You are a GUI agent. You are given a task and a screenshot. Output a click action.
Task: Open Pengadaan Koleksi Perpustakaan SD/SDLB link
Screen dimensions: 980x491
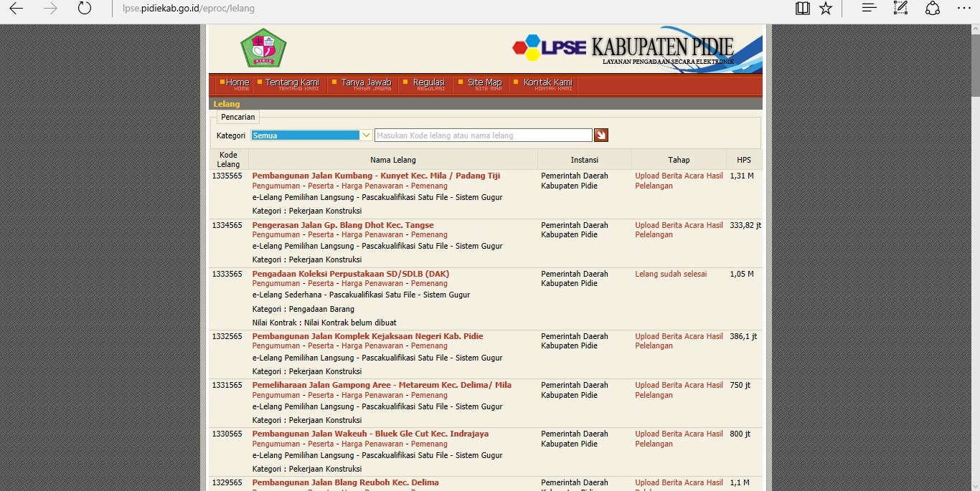click(x=350, y=274)
